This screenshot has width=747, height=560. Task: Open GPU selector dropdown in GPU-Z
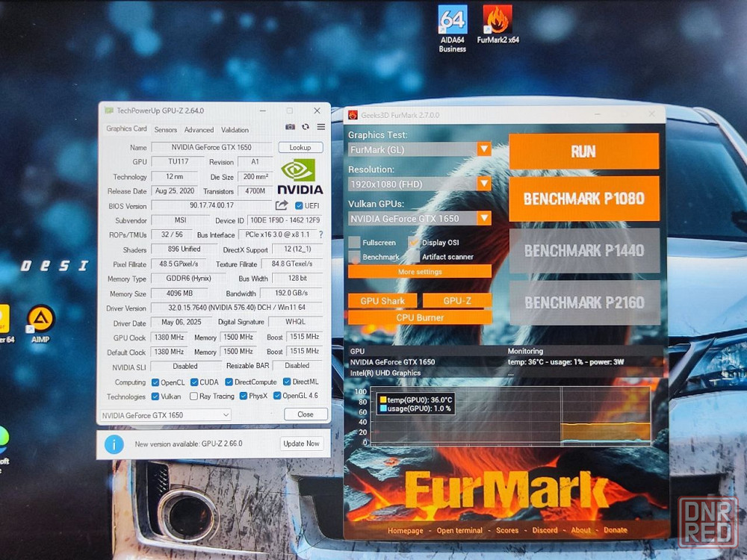tap(165, 415)
